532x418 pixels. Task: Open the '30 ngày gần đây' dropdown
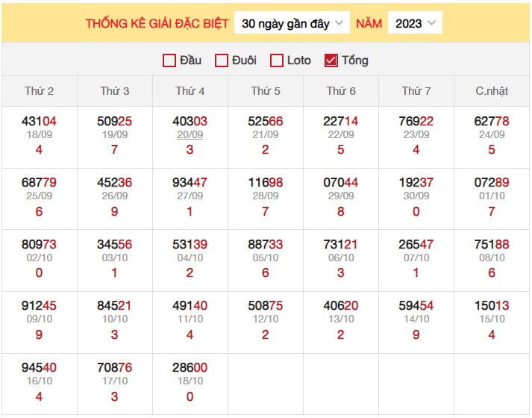292,23
